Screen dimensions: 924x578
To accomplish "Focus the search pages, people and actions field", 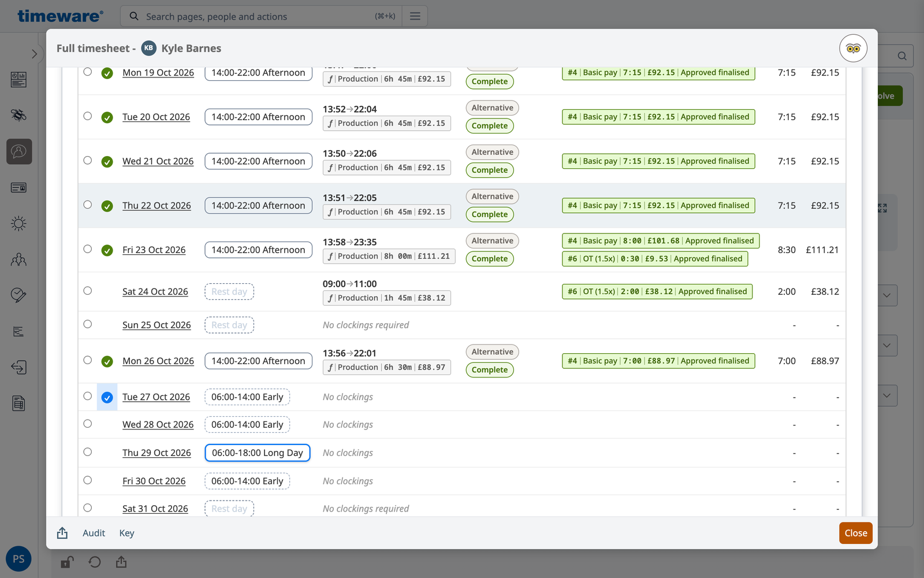I will [x=260, y=16].
